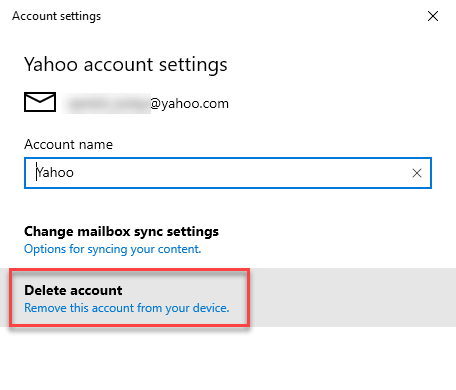The image size is (456, 390).
Task: Close the Account settings dialog
Action: coord(433,16)
